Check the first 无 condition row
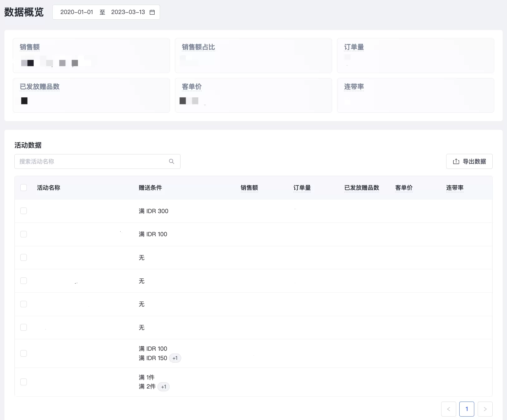Image resolution: width=507 pixels, height=420 pixels. coord(23,257)
